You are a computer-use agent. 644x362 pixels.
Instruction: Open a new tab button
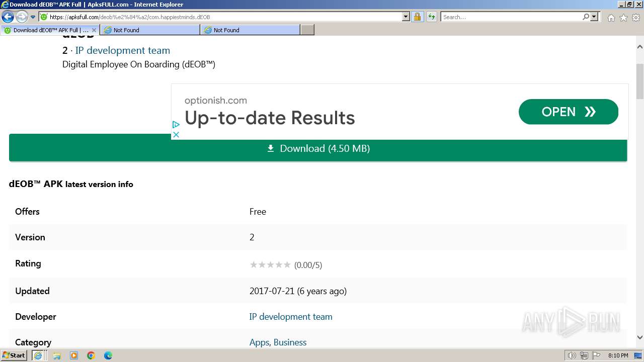[x=307, y=30]
